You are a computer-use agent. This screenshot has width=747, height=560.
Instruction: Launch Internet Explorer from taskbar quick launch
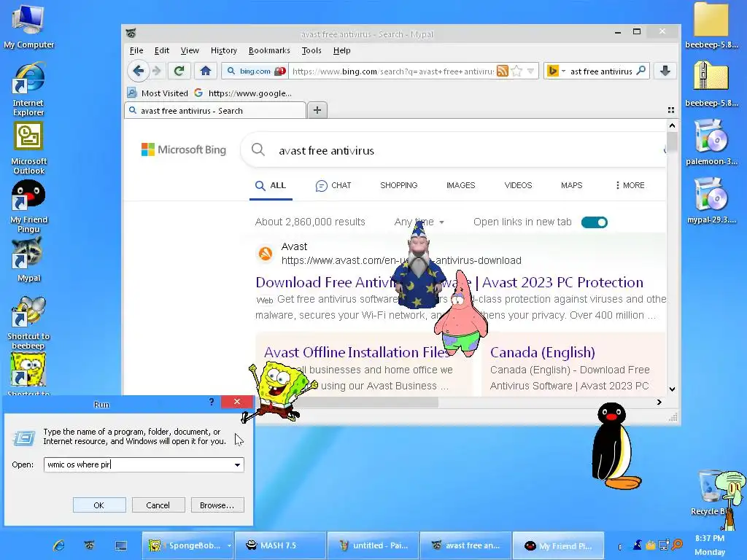pos(58,545)
